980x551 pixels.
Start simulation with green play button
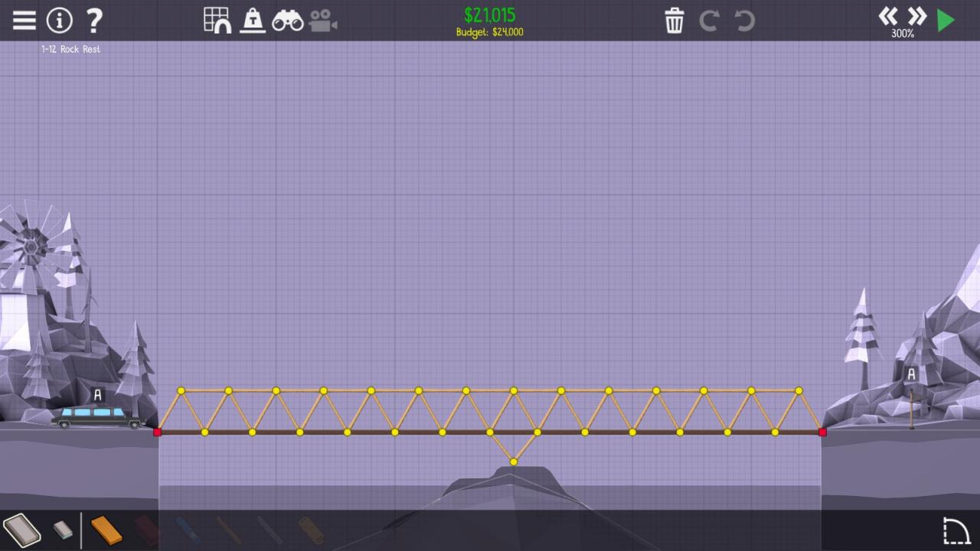click(946, 20)
